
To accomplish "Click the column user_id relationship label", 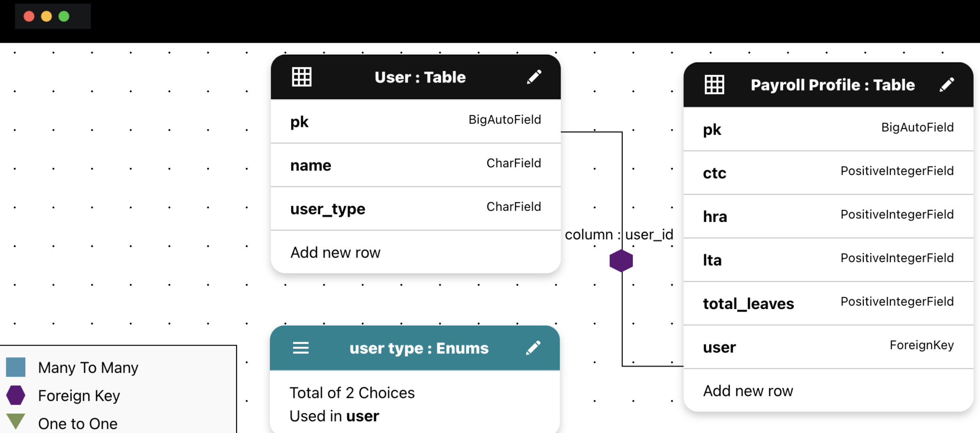I will tap(619, 234).
